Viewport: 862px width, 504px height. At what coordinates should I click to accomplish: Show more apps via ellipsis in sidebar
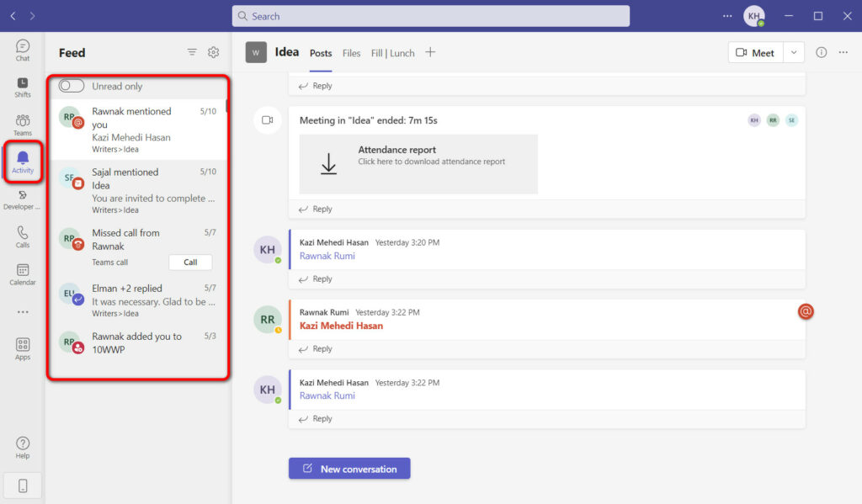[x=23, y=311]
